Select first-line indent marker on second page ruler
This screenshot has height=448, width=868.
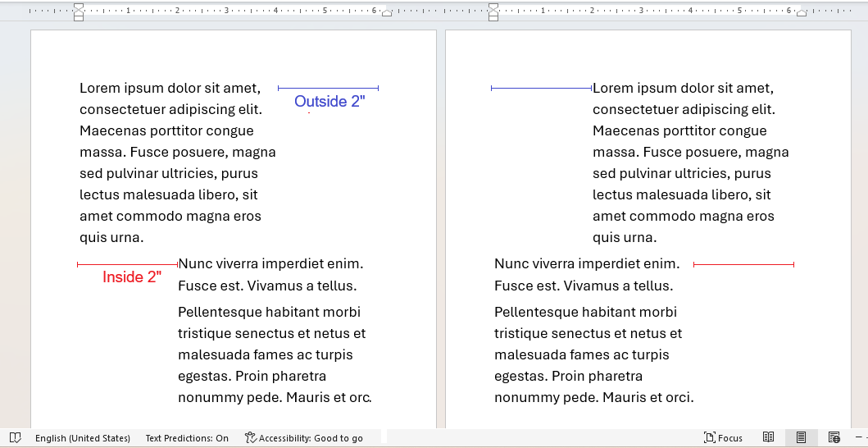coord(493,7)
